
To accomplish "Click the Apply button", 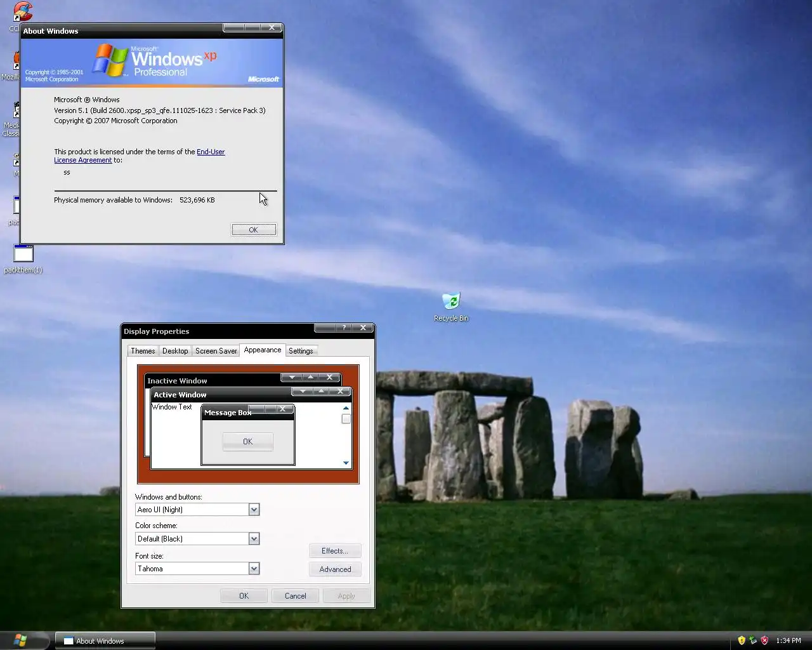I will pos(346,596).
